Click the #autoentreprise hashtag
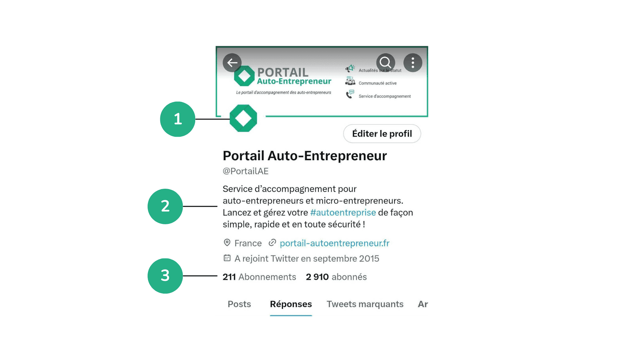Viewport: 644px width, 362px height. pos(343,213)
